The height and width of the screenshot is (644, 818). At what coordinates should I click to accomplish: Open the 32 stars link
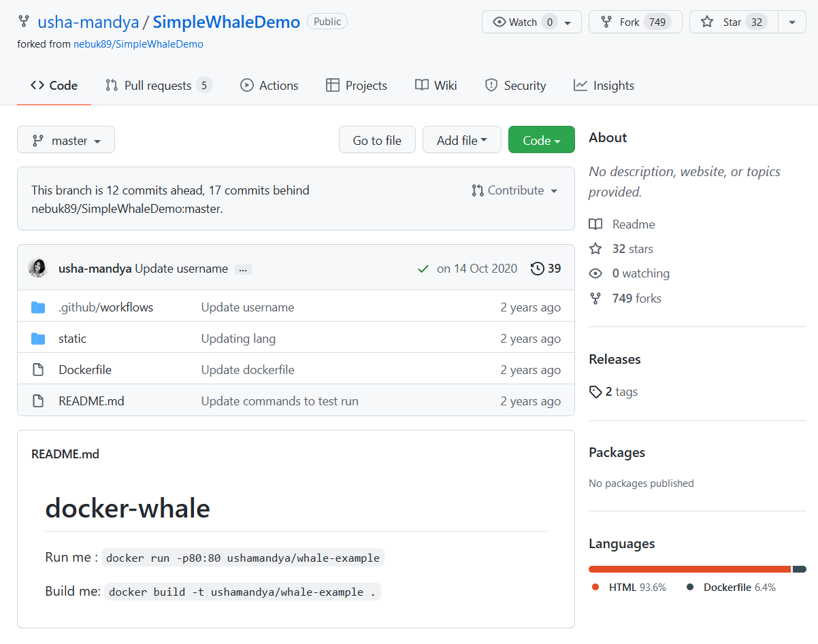point(621,249)
